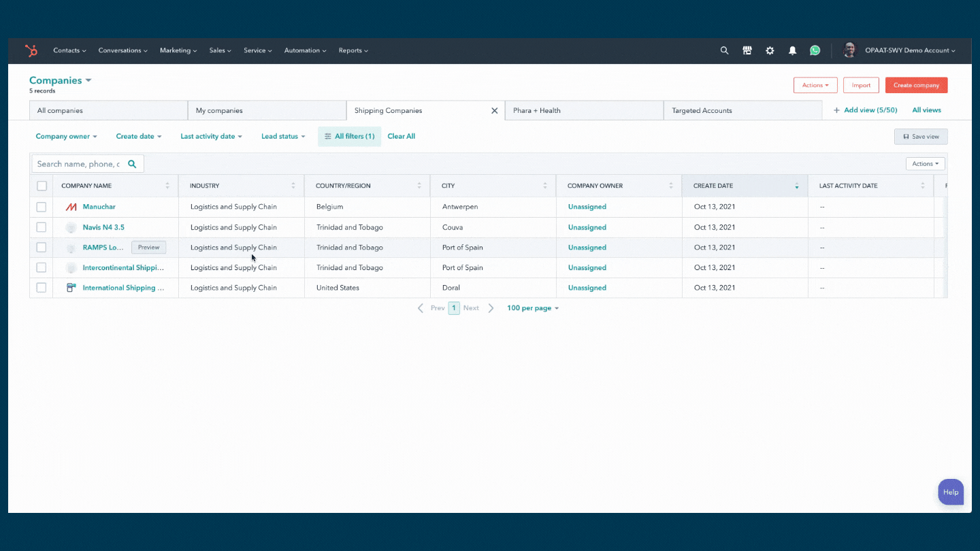The image size is (980, 551).
Task: Open the Help widget
Action: (x=951, y=492)
